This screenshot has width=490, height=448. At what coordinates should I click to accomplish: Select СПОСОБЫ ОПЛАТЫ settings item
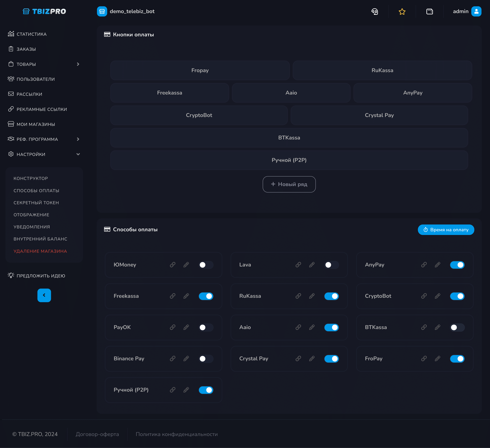[37, 191]
